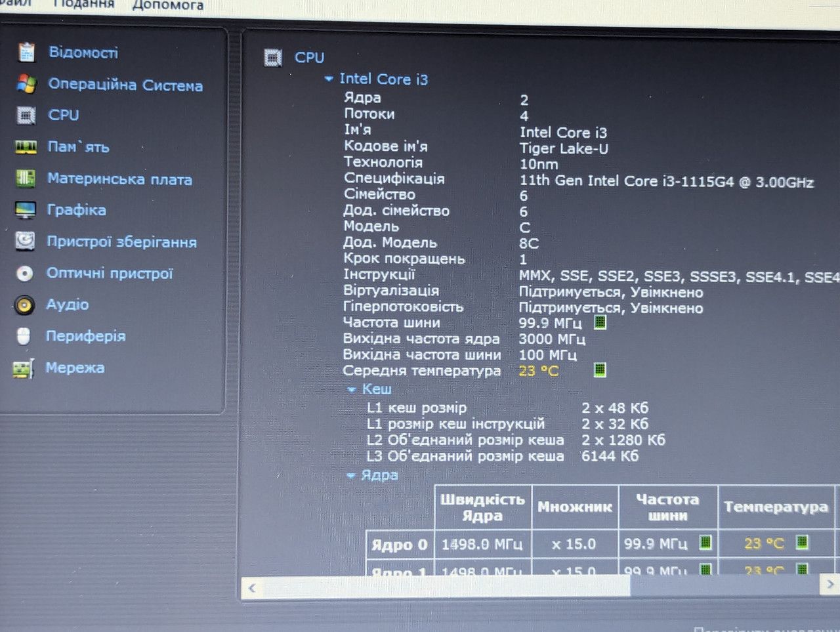The width and height of the screenshot is (840, 632).
Task: Click the horizontal scrollbar right arrow
Action: (x=830, y=584)
